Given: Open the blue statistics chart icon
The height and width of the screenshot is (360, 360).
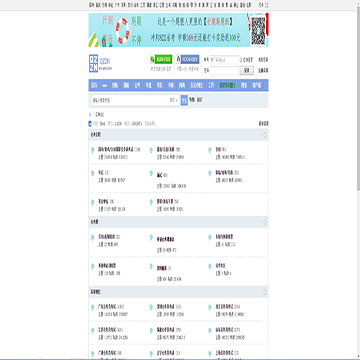Looking at the screenshot, I should (x=90, y=124).
